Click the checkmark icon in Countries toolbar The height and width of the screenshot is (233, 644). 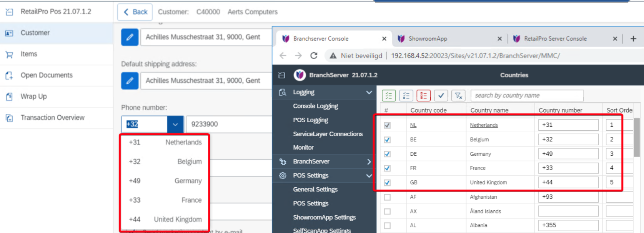(441, 95)
